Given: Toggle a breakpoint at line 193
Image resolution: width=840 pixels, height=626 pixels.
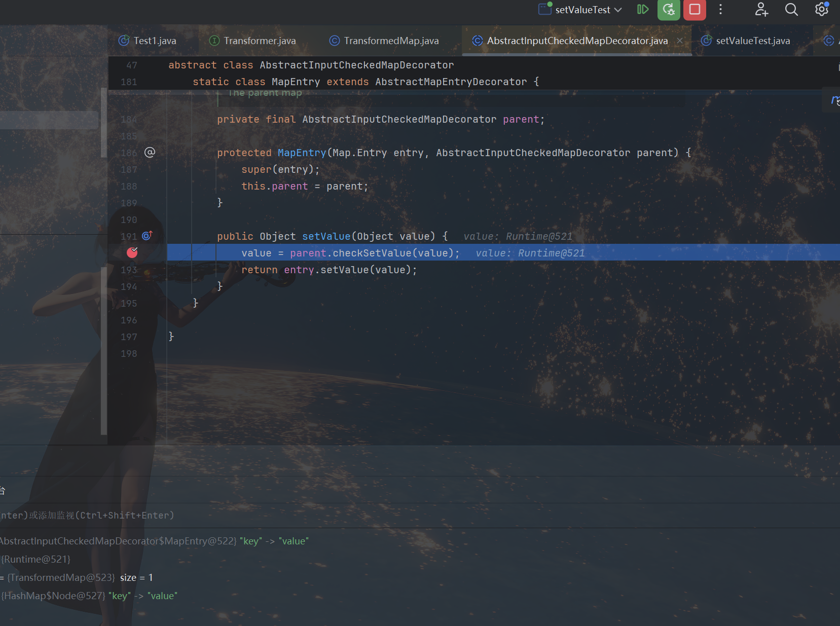Looking at the screenshot, I should tap(129, 270).
